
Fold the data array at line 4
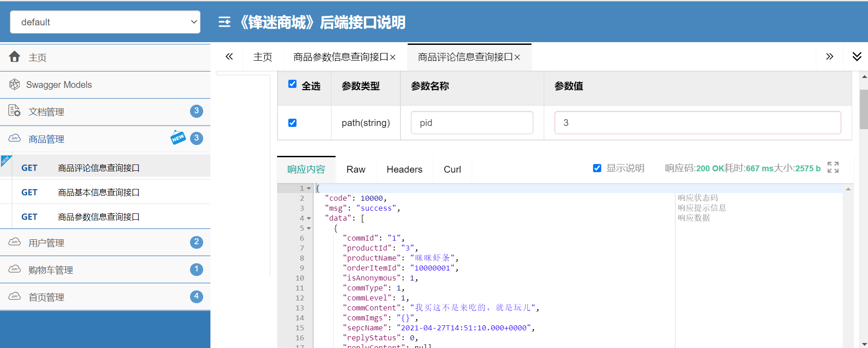pos(309,218)
